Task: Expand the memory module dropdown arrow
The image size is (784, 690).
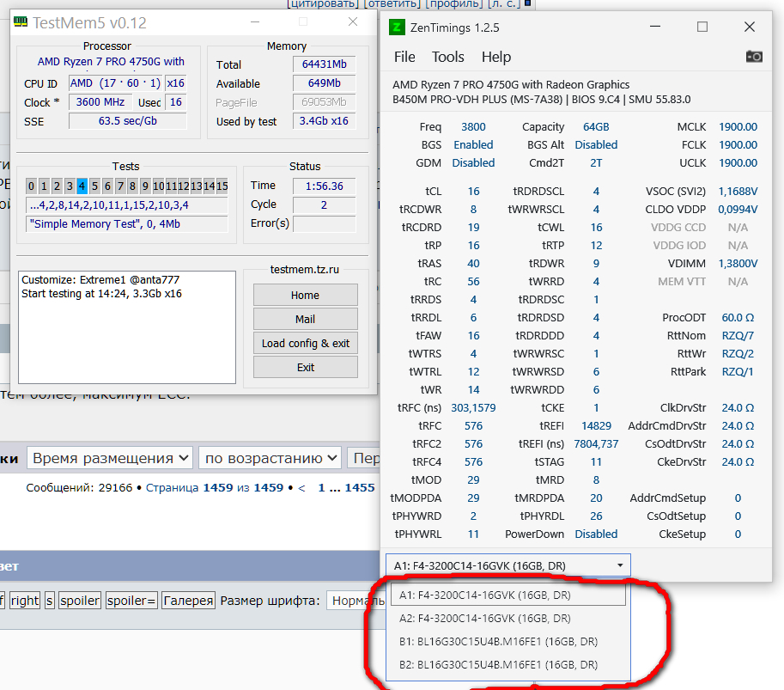Action: [620, 565]
